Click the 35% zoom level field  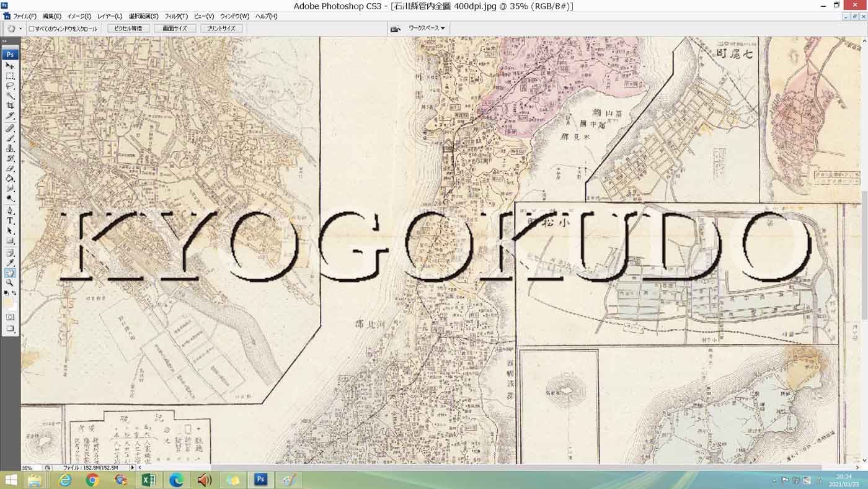31,468
